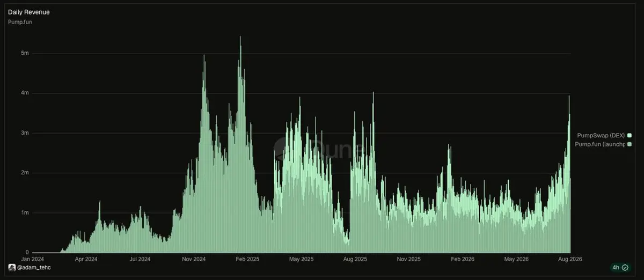Click the @adam_tehc author avatar icon

pos(11,267)
